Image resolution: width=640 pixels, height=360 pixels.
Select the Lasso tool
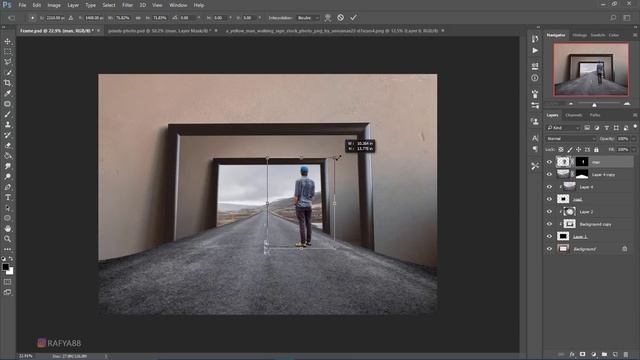click(x=7, y=62)
